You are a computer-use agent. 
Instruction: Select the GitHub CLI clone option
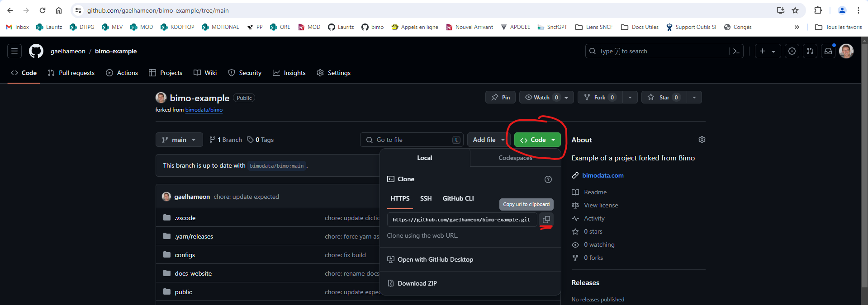[458, 198]
